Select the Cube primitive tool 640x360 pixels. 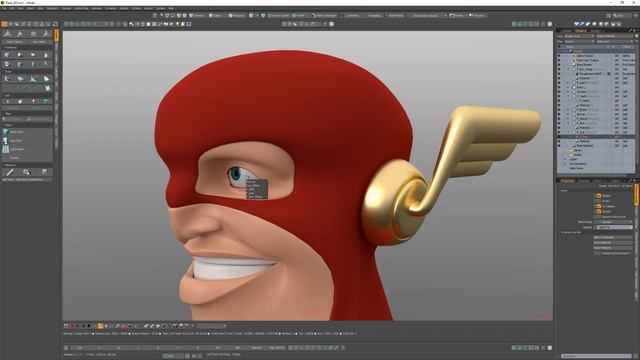point(7,54)
